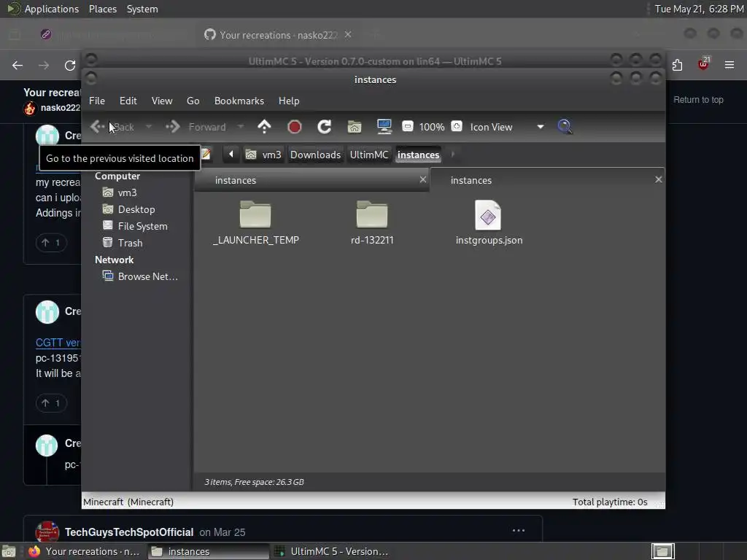Select the rd-132211 folder
Viewport: 747px width, 560px height.
point(372,223)
